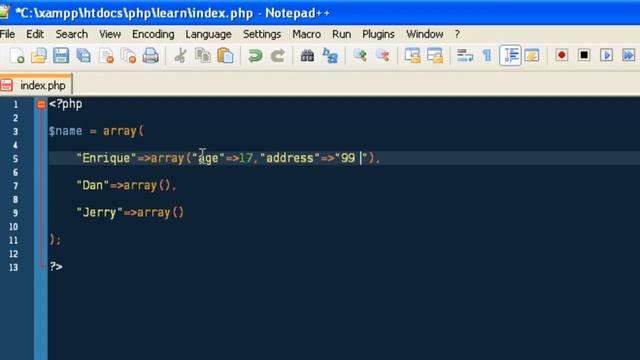Run macro multiple times icon
Image resolution: width=640 pixels, height=360 pixels.
click(x=629, y=55)
